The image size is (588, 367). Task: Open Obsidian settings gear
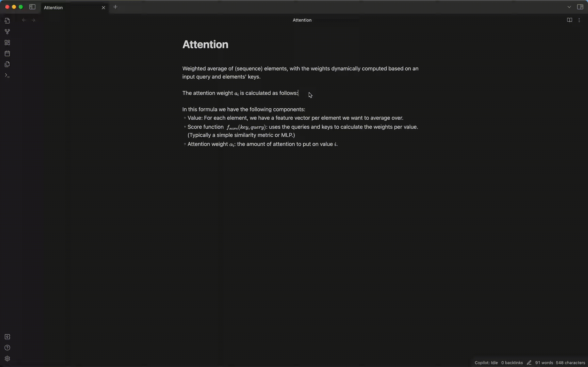(7, 358)
